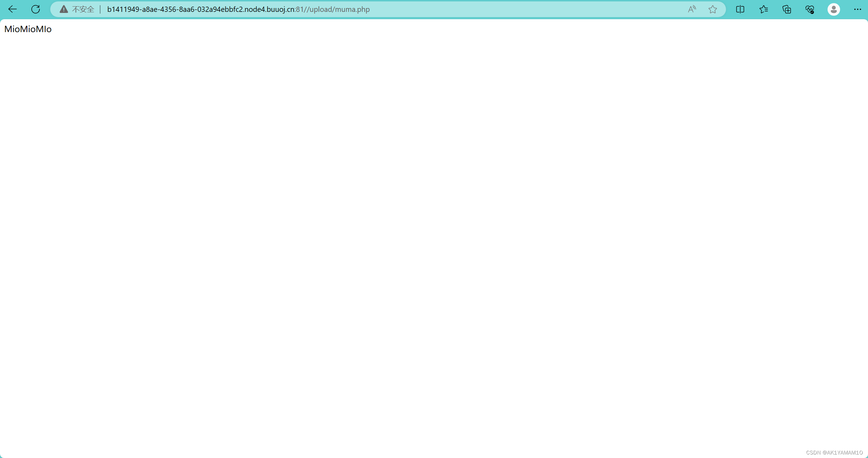Image resolution: width=868 pixels, height=458 pixels.
Task: Click the empty space in the address bar
Action: 523,9
